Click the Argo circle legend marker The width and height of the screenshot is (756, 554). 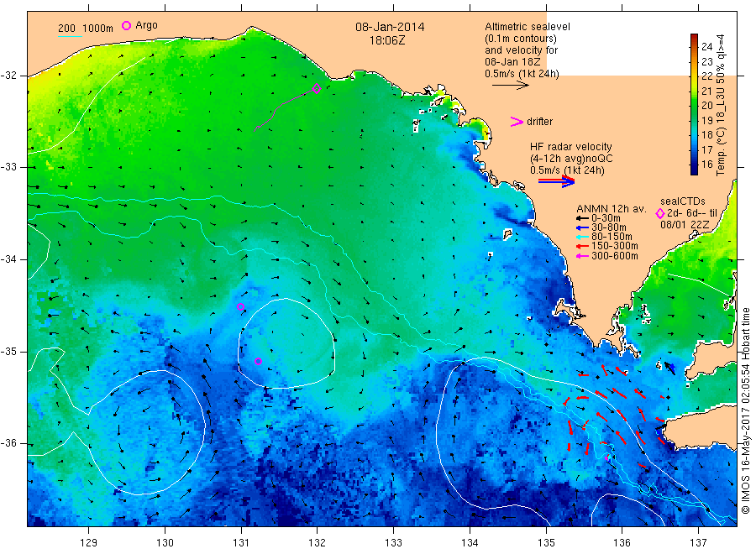[126, 25]
